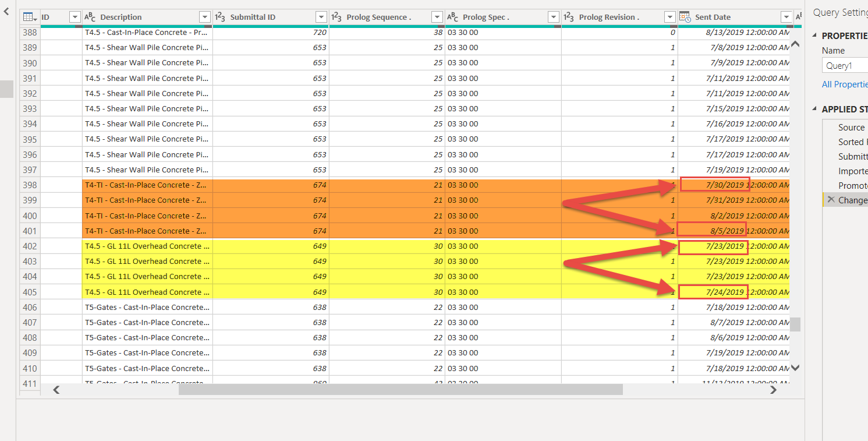Delete the Change step with the X icon
Viewport: 868px width, 441px height.
point(831,200)
